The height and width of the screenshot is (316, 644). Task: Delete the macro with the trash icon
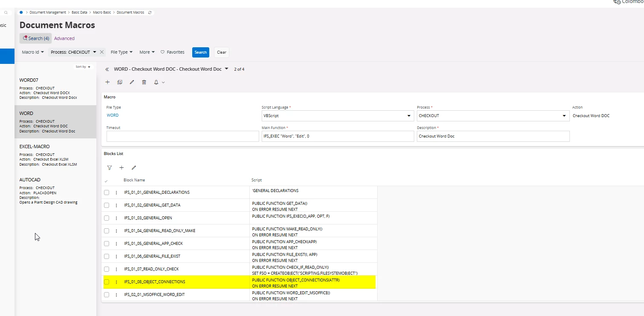click(144, 82)
